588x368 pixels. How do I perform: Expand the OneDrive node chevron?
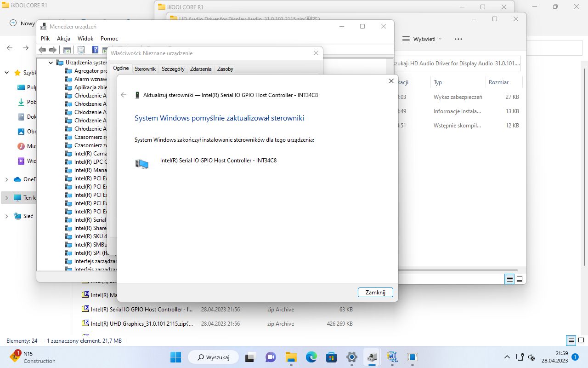6,179
